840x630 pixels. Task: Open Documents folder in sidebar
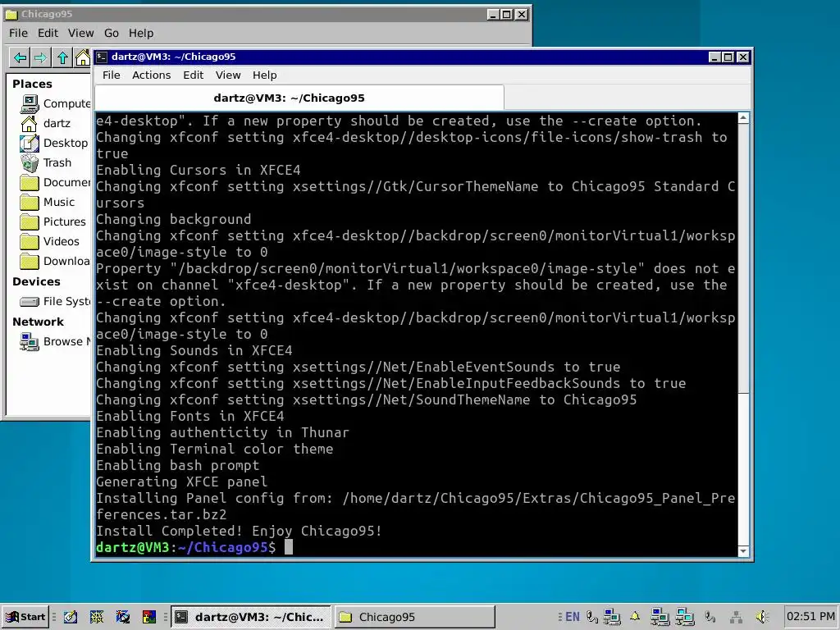click(55, 183)
